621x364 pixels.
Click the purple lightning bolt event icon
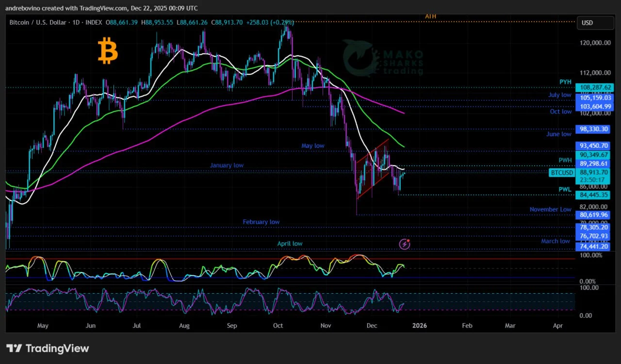click(x=405, y=244)
